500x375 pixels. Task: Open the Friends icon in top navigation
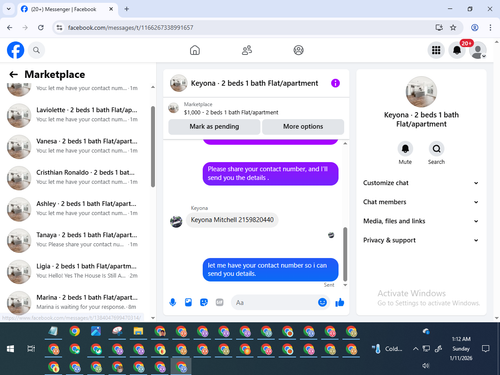[x=247, y=50]
